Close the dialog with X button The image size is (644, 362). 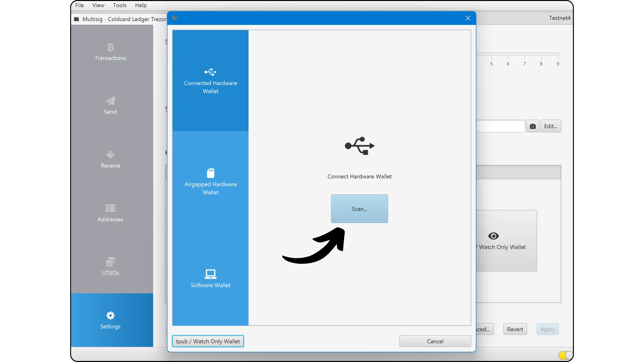click(468, 18)
